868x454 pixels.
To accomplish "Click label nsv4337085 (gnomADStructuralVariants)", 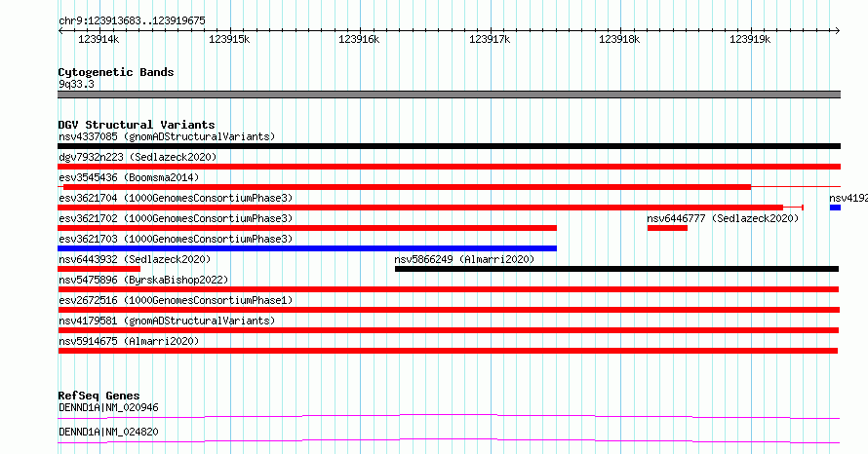I will (167, 136).
